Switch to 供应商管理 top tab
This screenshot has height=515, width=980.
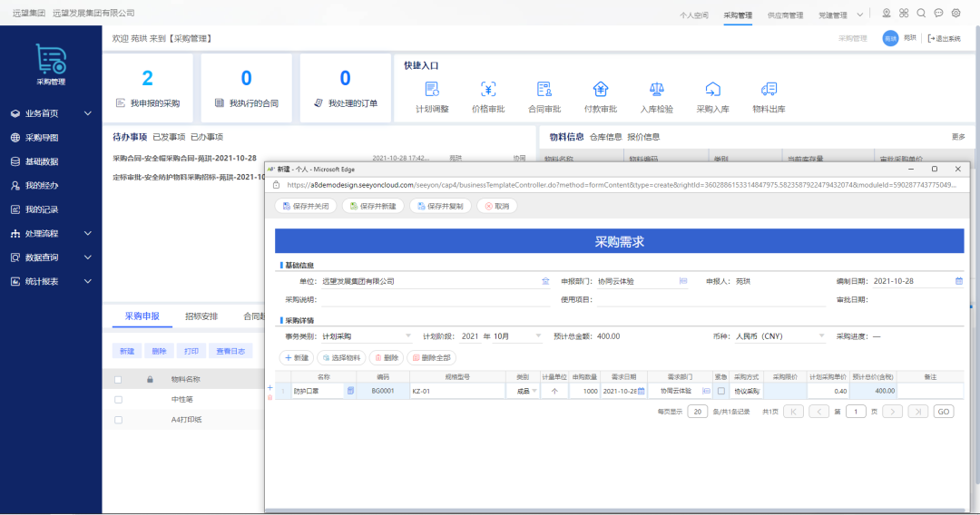(x=785, y=15)
